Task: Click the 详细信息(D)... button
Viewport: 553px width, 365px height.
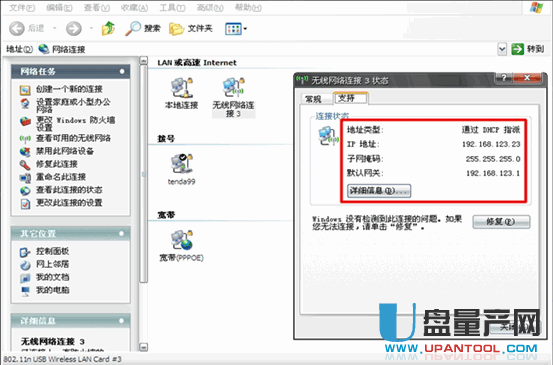Action: coord(379,191)
